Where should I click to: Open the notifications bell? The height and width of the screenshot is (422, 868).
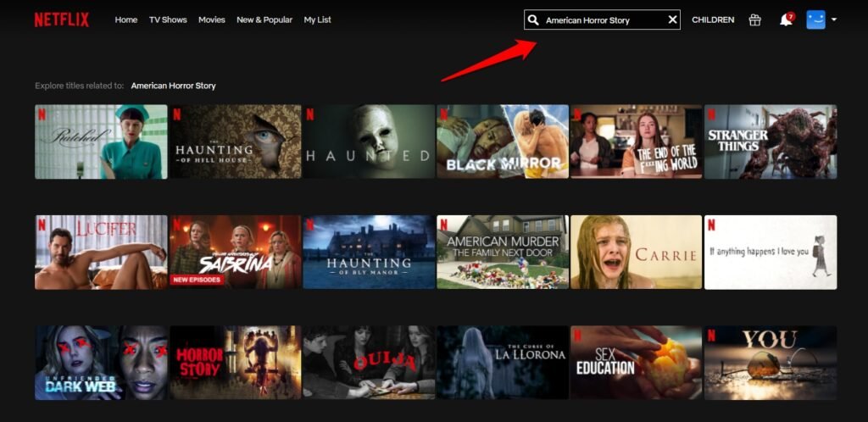pos(786,19)
